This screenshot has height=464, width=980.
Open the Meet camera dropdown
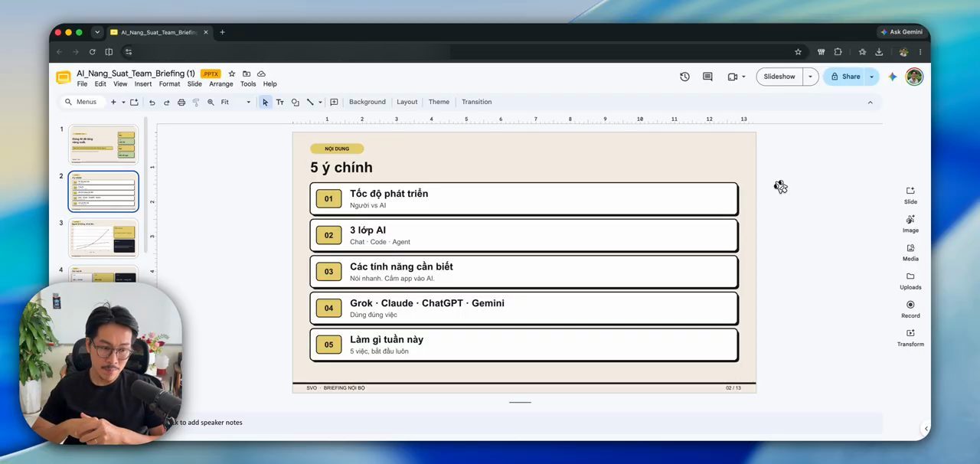point(737,77)
